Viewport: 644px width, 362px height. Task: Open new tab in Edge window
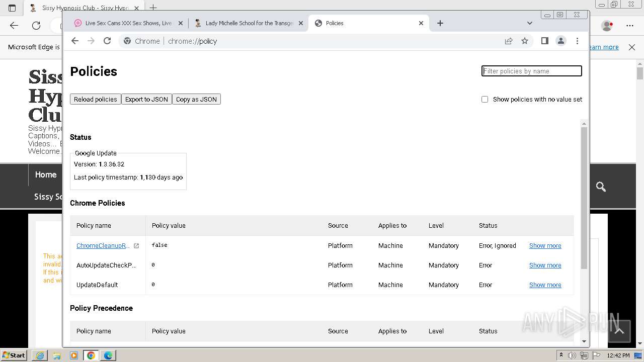click(x=153, y=8)
